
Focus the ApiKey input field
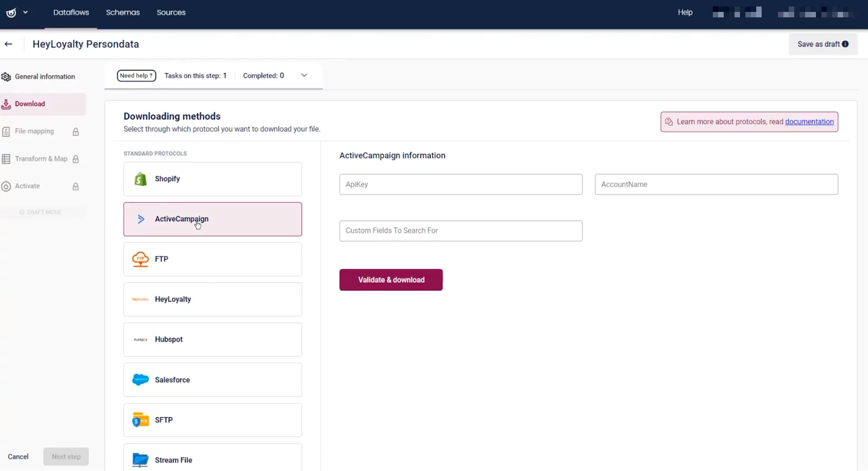461,184
